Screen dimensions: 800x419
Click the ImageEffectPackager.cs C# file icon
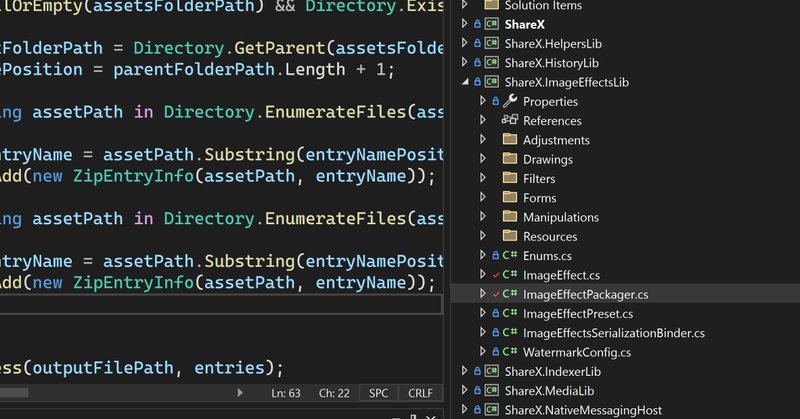pyautogui.click(x=510, y=294)
